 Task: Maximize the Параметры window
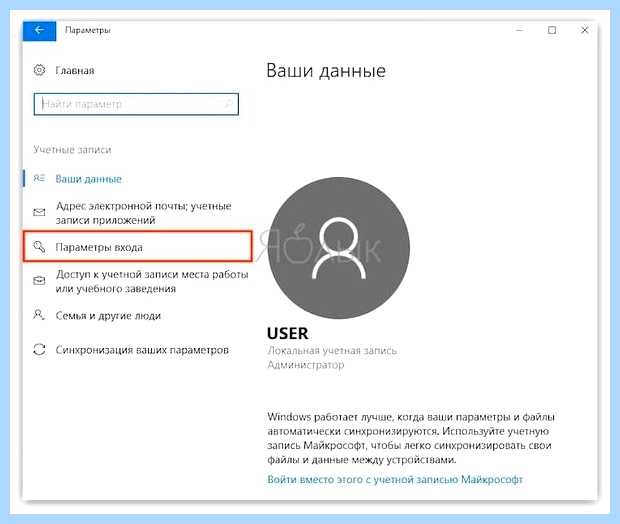552,30
